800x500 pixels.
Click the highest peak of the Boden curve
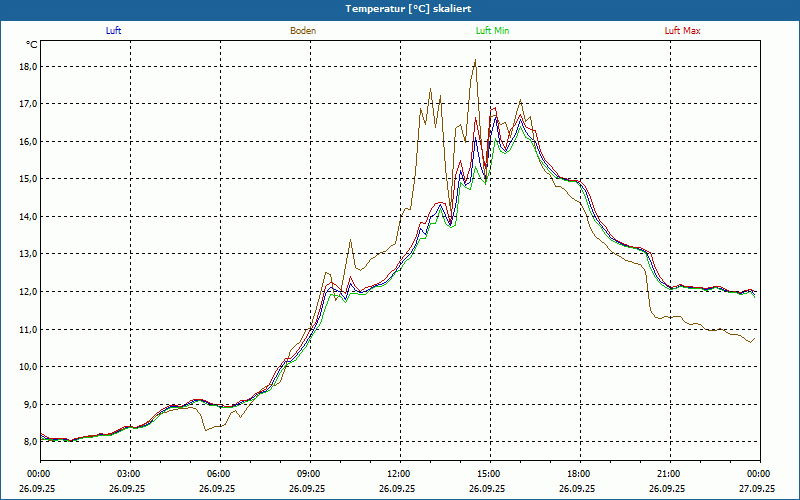pyautogui.click(x=475, y=61)
